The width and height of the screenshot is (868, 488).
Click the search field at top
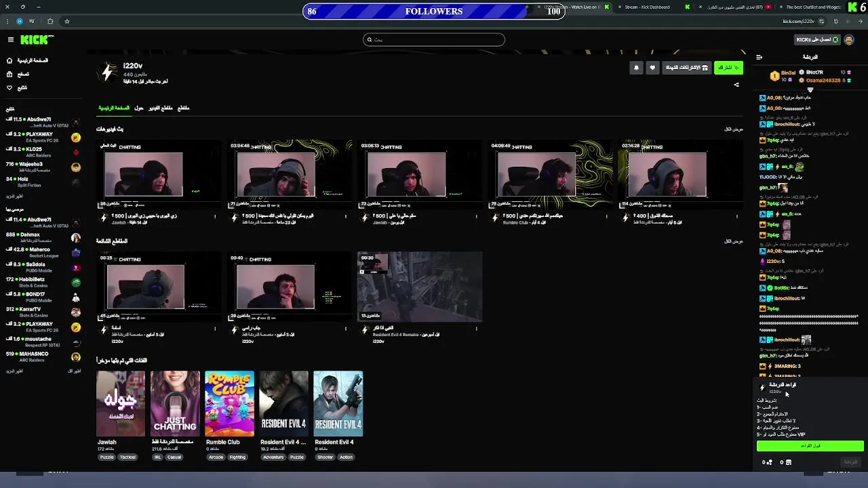pyautogui.click(x=434, y=39)
